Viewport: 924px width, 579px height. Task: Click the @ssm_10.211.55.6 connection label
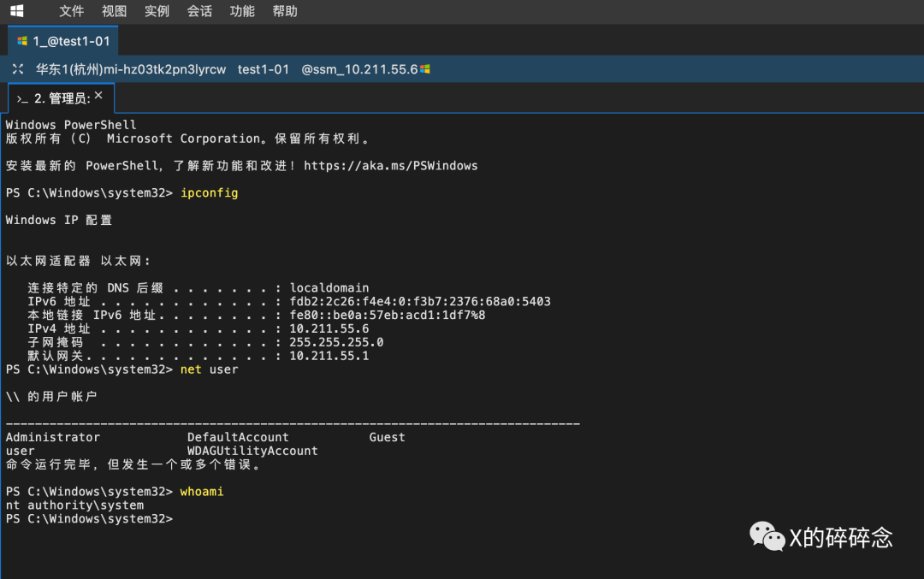pyautogui.click(x=359, y=69)
